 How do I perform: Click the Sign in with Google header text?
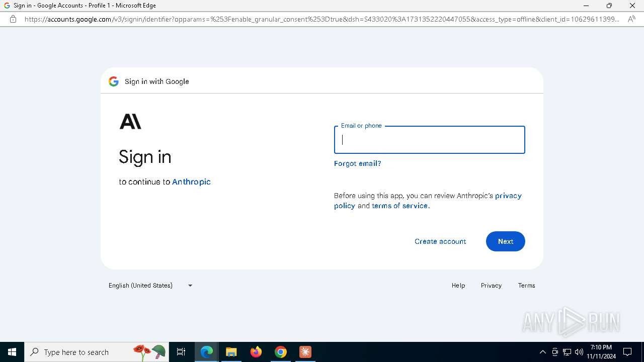157,81
